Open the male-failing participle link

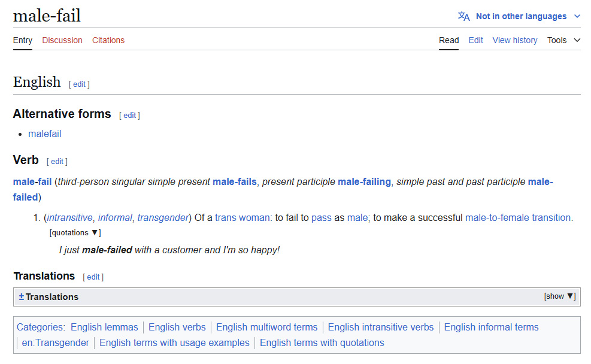click(364, 181)
